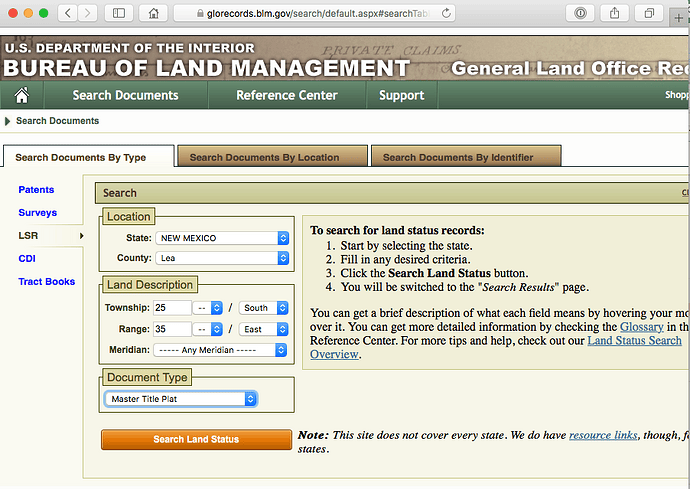Click the Township number field containing 25

[172, 308]
